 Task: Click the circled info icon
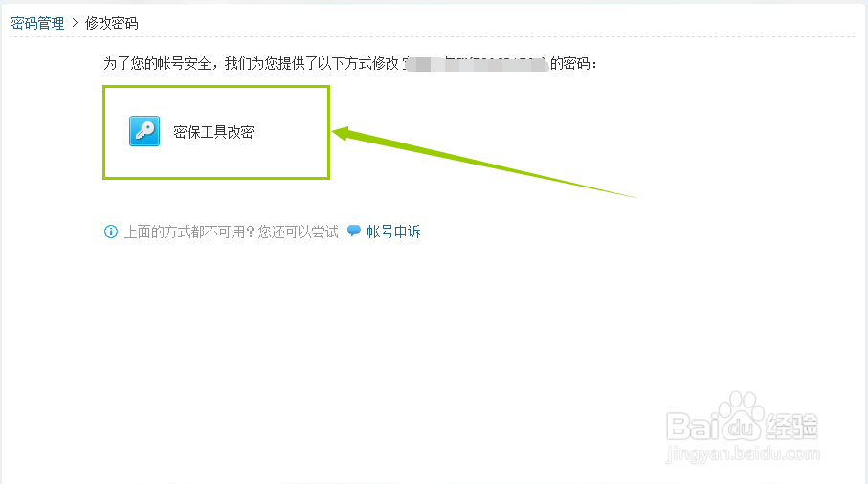click(111, 231)
